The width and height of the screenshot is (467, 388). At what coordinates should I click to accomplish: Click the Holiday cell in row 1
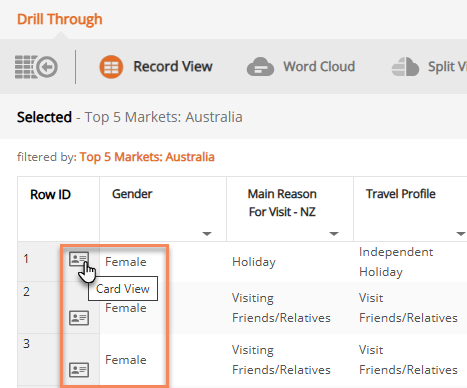pos(254,262)
